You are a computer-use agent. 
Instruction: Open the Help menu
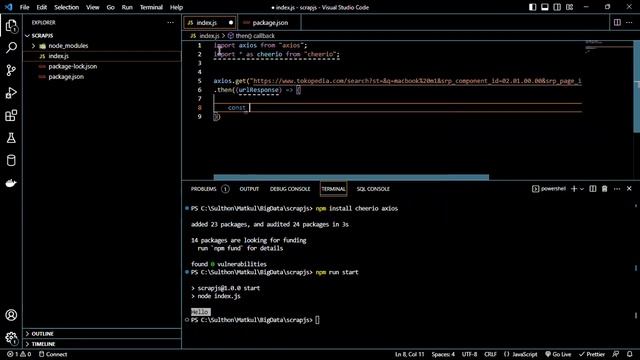[176, 7]
